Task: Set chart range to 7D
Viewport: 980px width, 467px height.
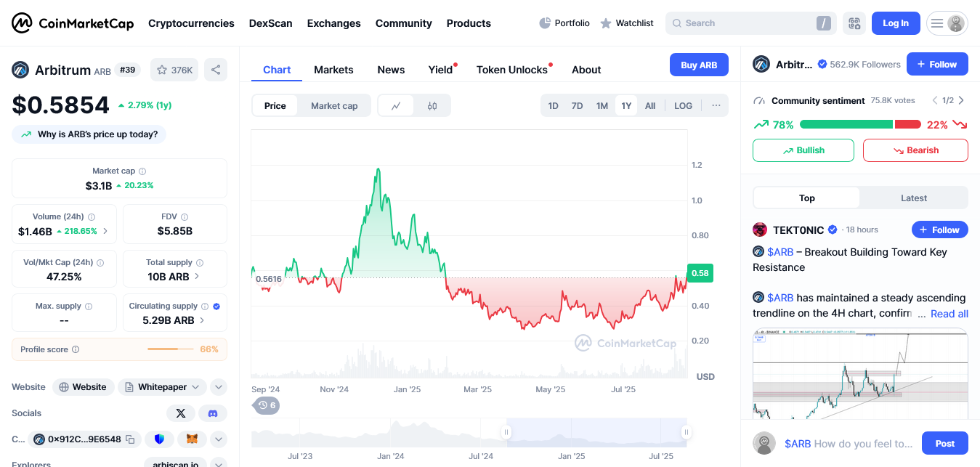Action: click(578, 106)
